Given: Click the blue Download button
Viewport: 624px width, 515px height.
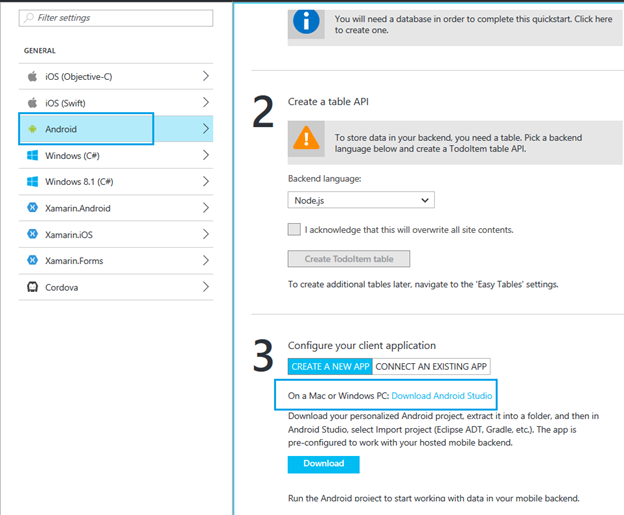Looking at the screenshot, I should point(324,464).
